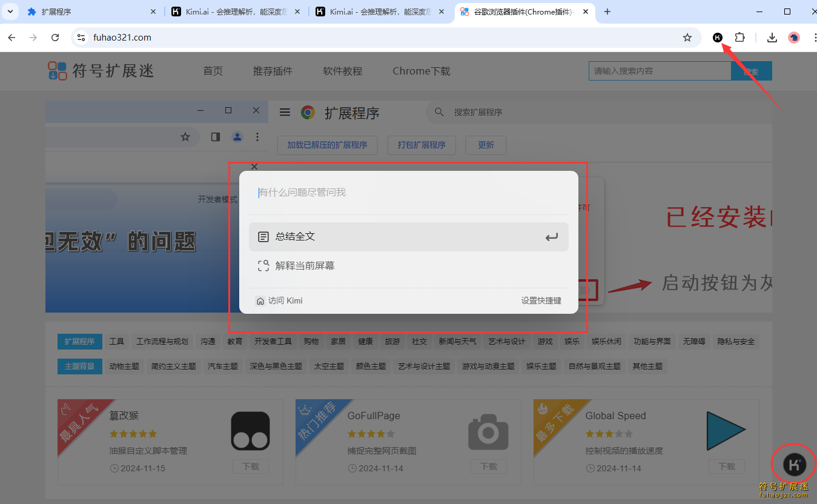Click the site search input box
817x504 pixels.
660,71
